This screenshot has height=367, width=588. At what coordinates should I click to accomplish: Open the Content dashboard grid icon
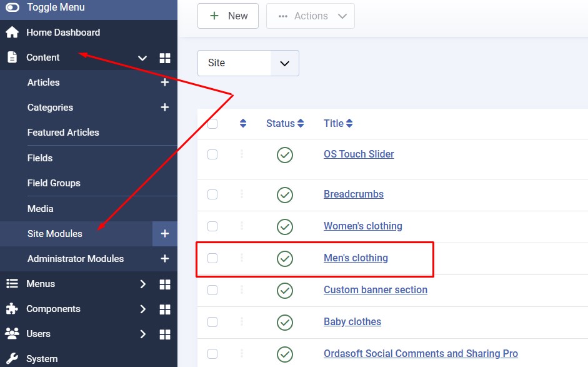[x=165, y=58]
